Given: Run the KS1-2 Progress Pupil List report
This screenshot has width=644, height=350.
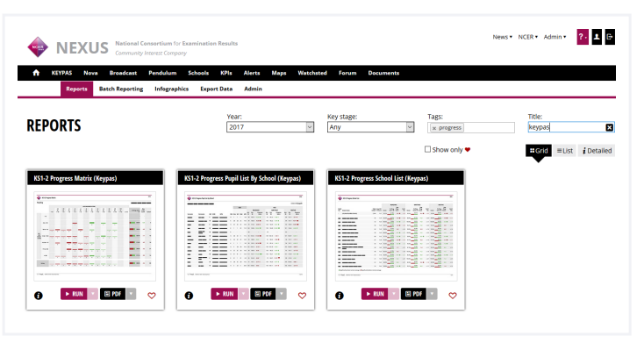Looking at the screenshot, I should (x=225, y=294).
